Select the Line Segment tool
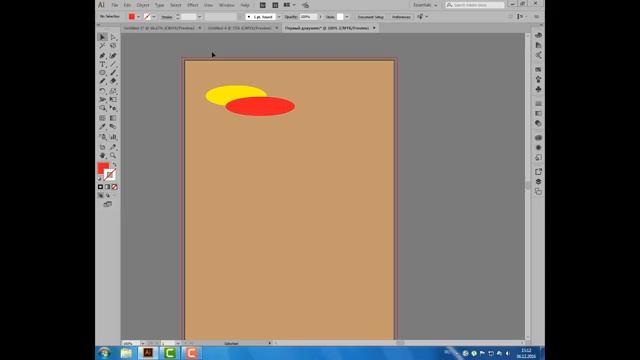 (113, 64)
